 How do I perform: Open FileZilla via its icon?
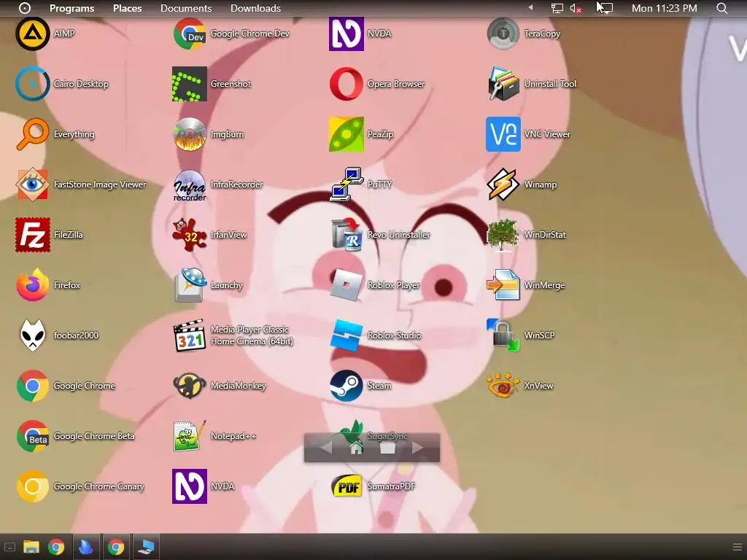[32, 235]
